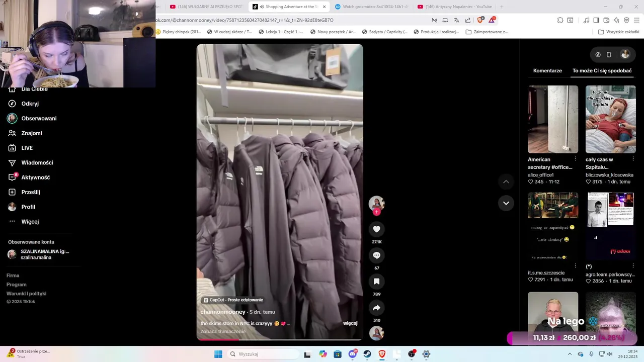Click Prześlij to upload a video

30,192
